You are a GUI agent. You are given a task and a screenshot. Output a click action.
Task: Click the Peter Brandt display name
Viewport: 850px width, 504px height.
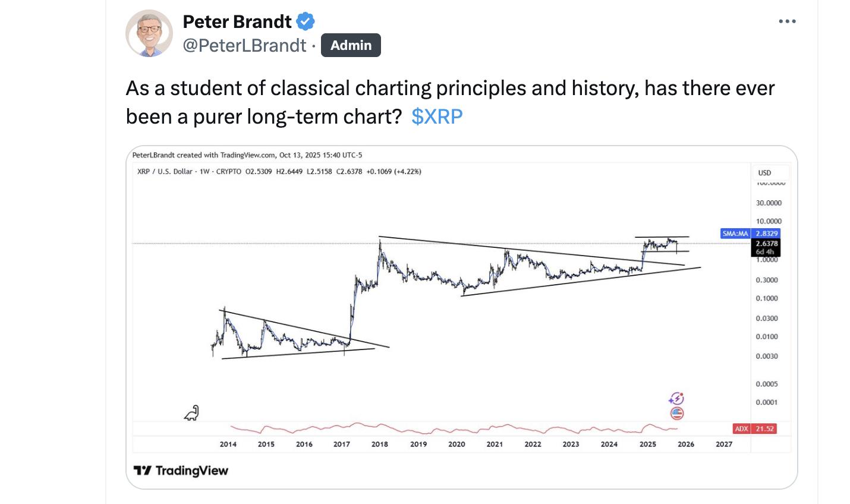point(237,22)
